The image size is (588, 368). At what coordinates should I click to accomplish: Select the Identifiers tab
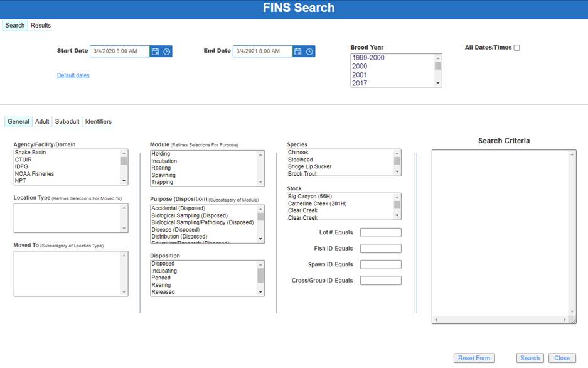click(99, 122)
